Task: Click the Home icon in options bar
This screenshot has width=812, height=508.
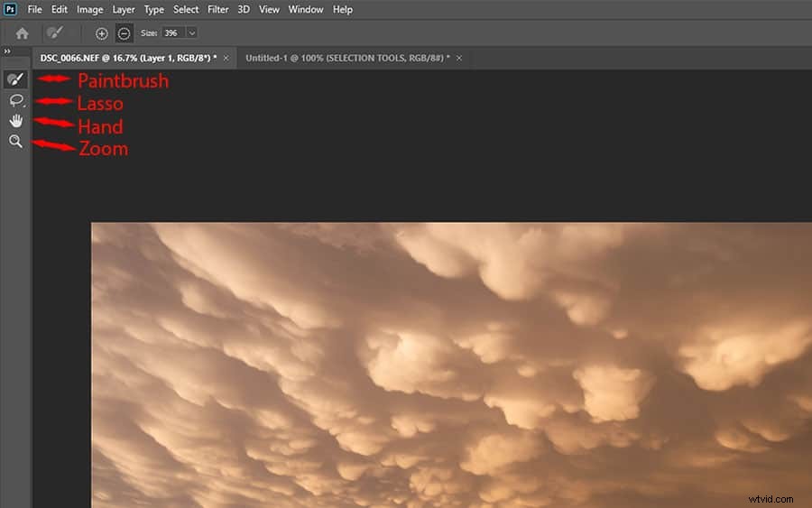Action: 22,33
